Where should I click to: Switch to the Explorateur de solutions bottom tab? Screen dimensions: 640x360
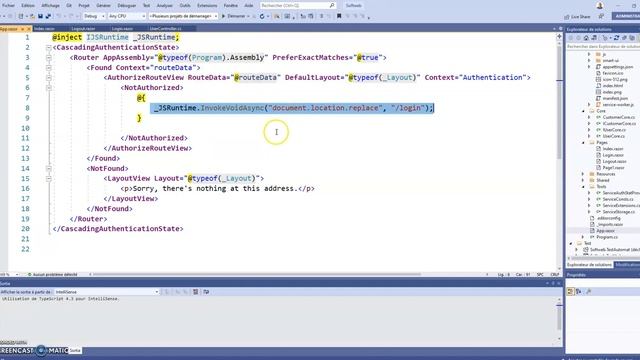pyautogui.click(x=589, y=265)
